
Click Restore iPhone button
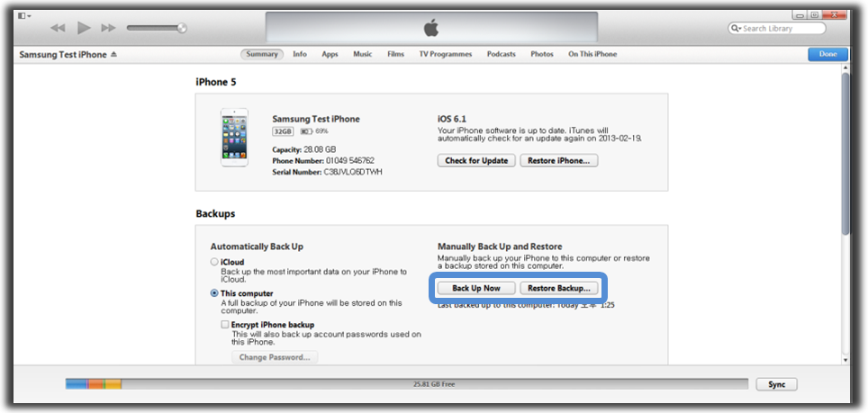pos(558,160)
